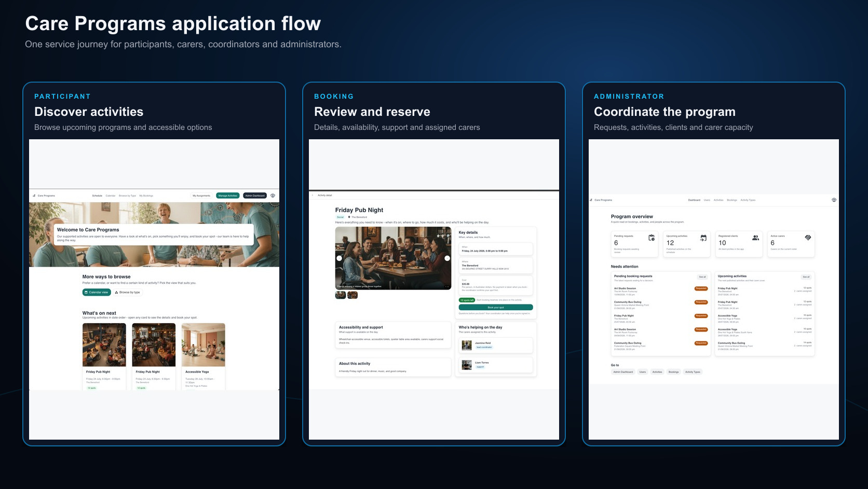Click the Upcoming activities calendar icon

point(703,237)
